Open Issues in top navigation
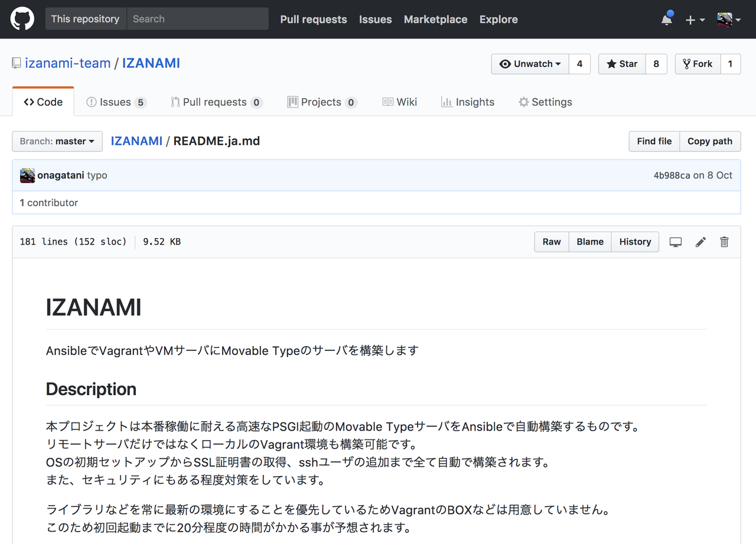The image size is (756, 544). (x=376, y=19)
